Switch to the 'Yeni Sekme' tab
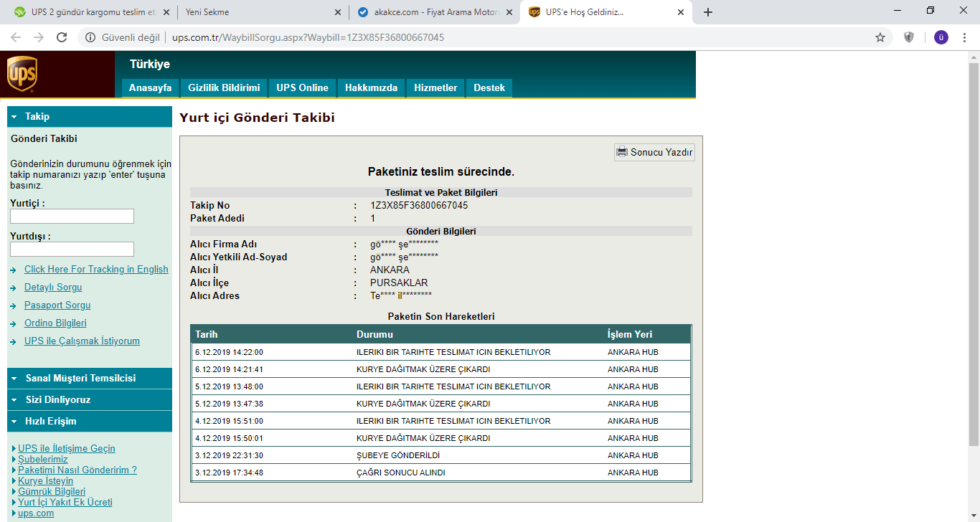Image resolution: width=980 pixels, height=522 pixels. (262, 12)
